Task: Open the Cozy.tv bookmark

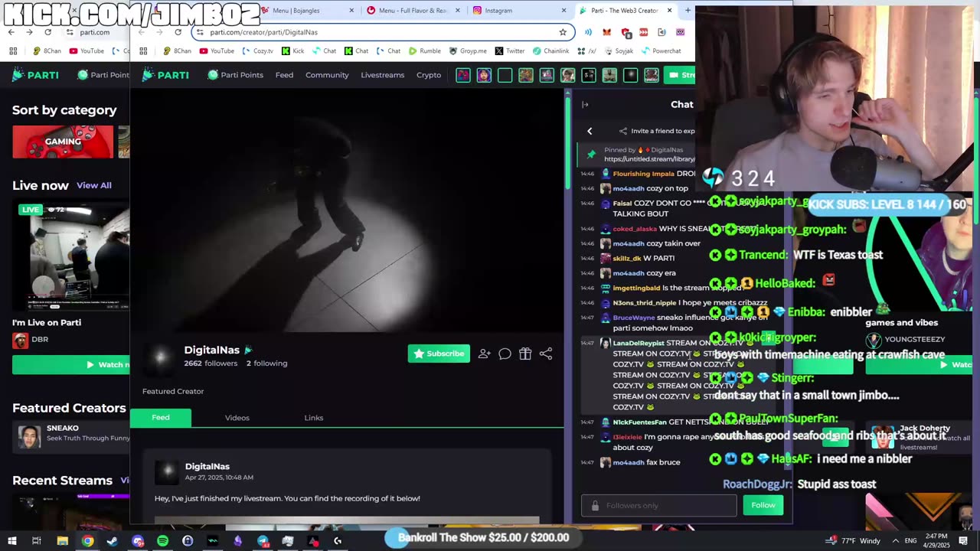Action: coord(257,51)
